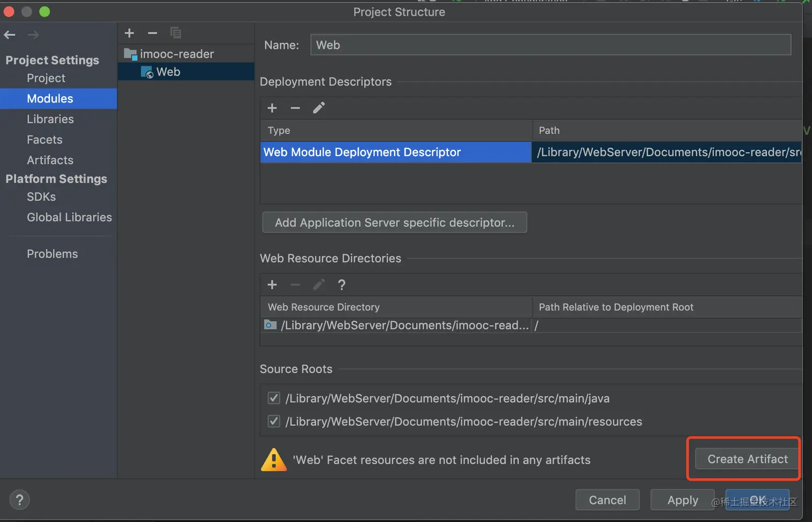Open the Facets settings section

tap(45, 140)
